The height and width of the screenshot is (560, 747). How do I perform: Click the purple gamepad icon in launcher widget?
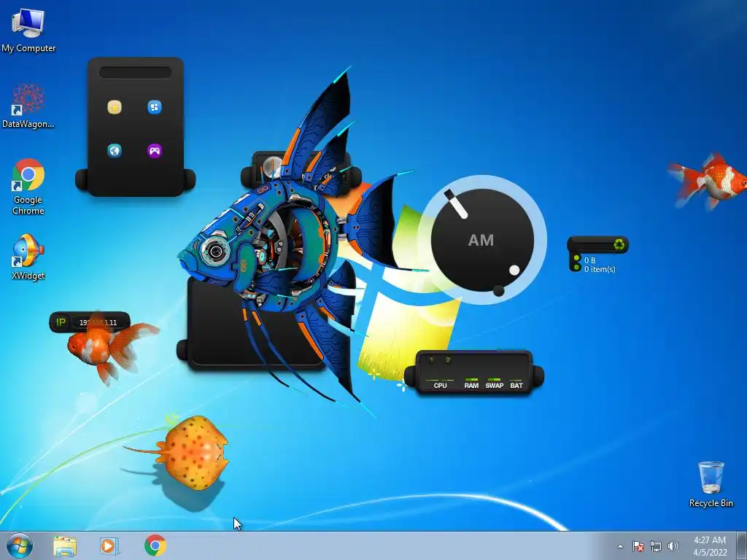[x=155, y=151]
